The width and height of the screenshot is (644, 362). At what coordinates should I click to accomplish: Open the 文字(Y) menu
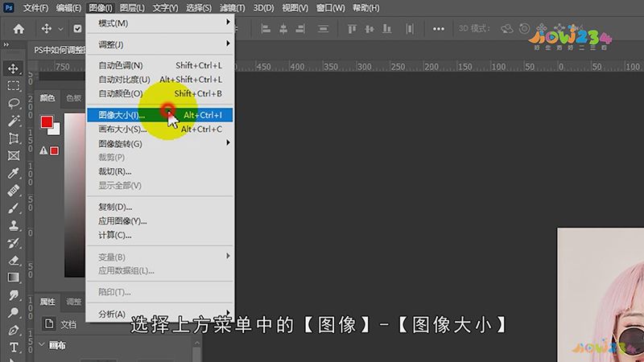[166, 8]
